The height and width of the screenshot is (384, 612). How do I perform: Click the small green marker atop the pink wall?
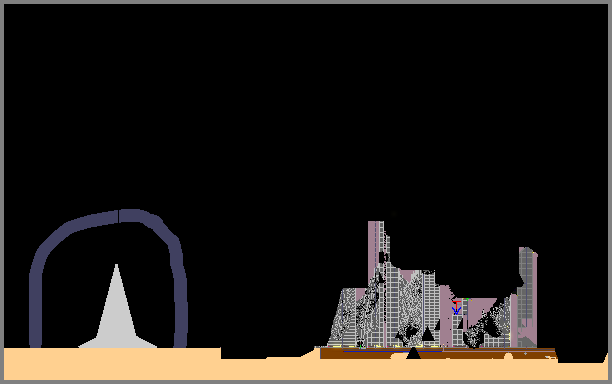click(x=467, y=299)
